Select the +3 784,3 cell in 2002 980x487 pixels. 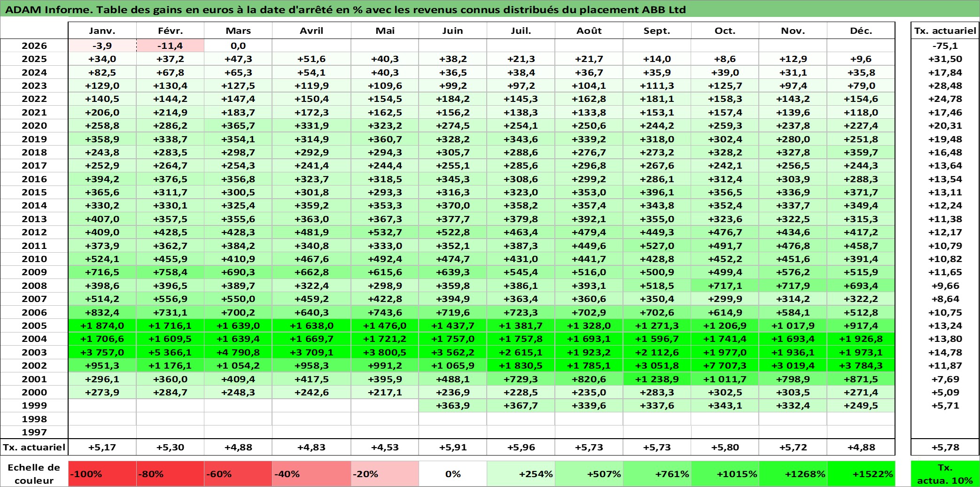coord(861,365)
